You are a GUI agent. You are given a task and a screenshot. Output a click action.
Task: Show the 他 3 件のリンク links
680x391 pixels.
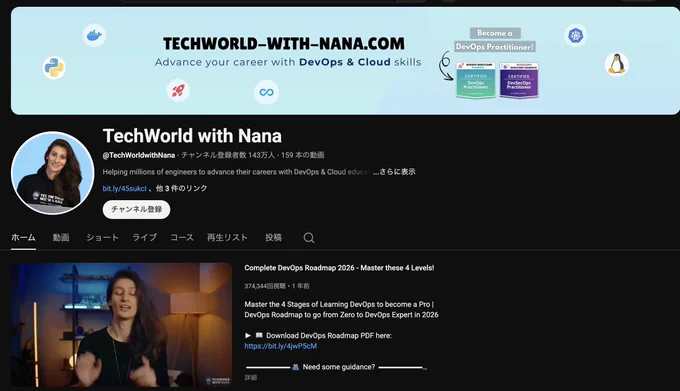pyautogui.click(x=181, y=189)
